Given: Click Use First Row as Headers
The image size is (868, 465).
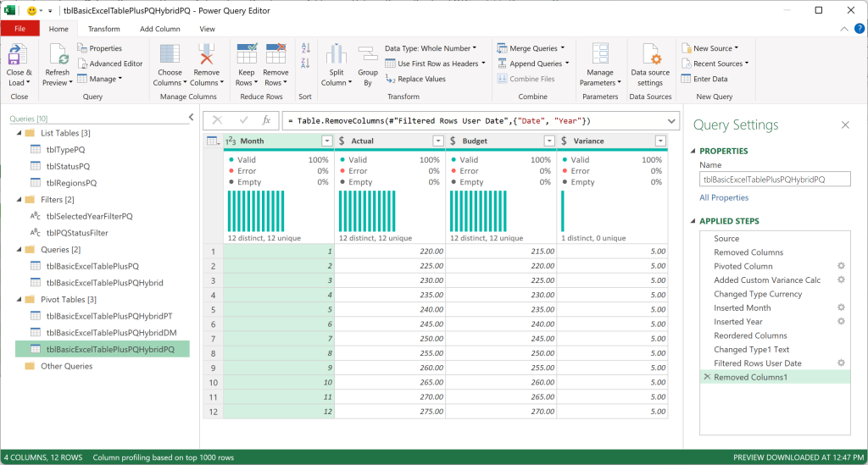Looking at the screenshot, I should point(435,64).
